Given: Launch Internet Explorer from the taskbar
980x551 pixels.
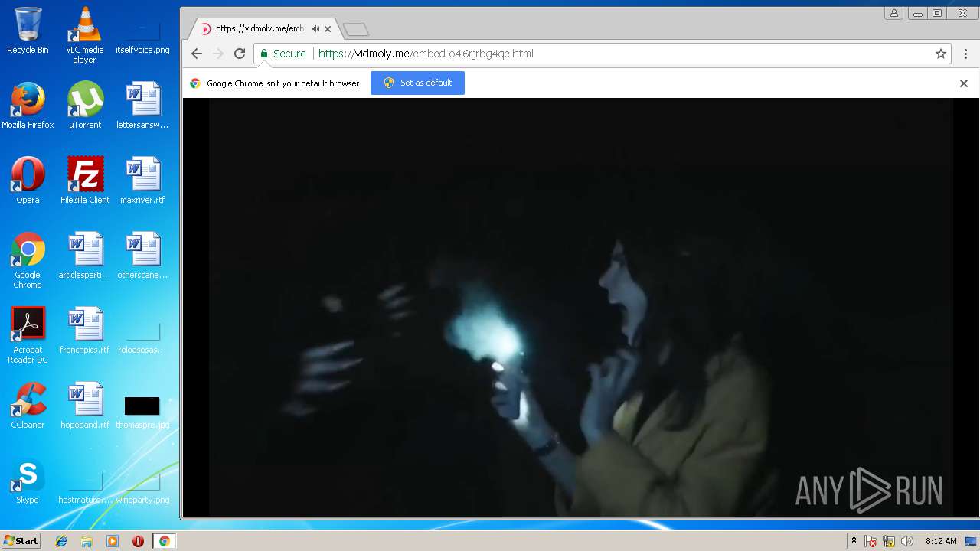Looking at the screenshot, I should [61, 541].
